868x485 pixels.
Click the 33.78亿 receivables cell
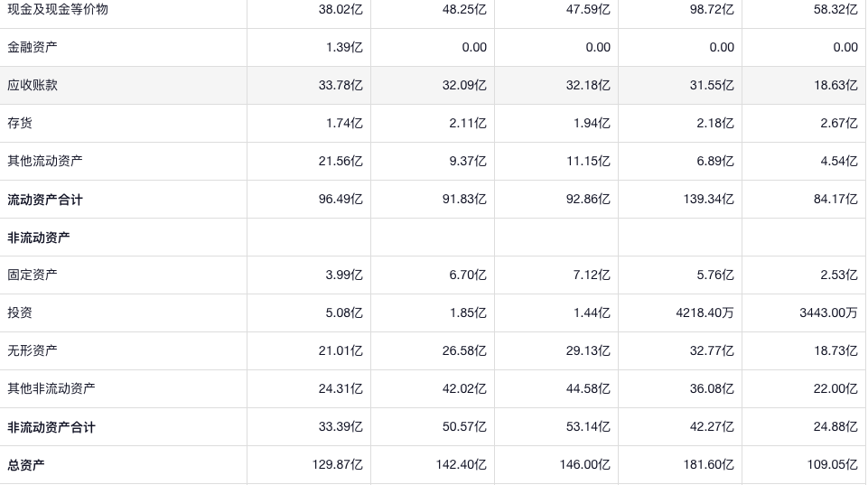click(341, 86)
